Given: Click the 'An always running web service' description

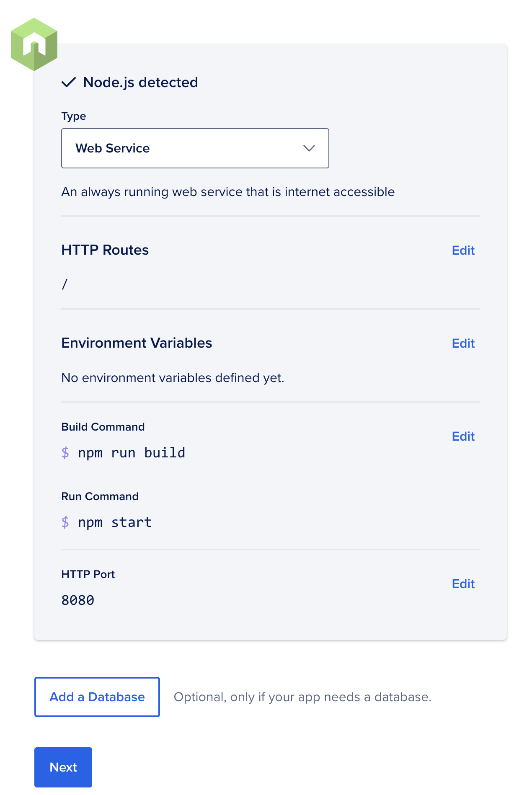Looking at the screenshot, I should 228,192.
